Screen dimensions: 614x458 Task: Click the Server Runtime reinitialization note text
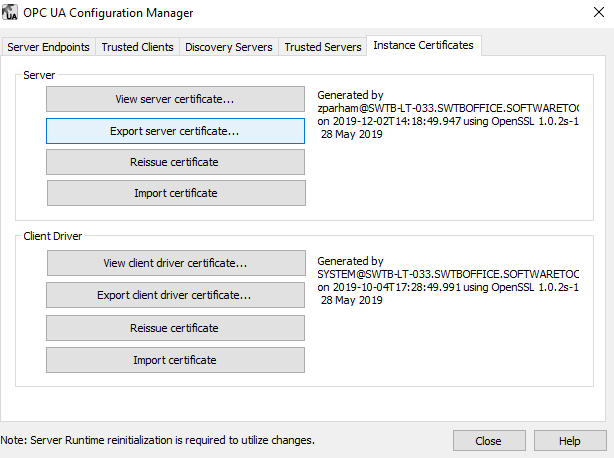tap(157, 440)
